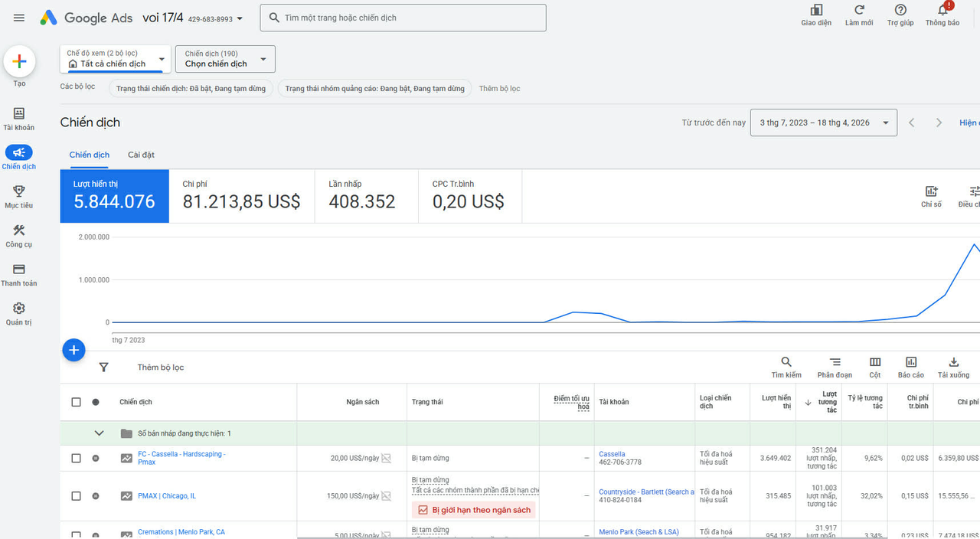
Task: Click budget icon for FC Cassella row
Action: coord(387,458)
